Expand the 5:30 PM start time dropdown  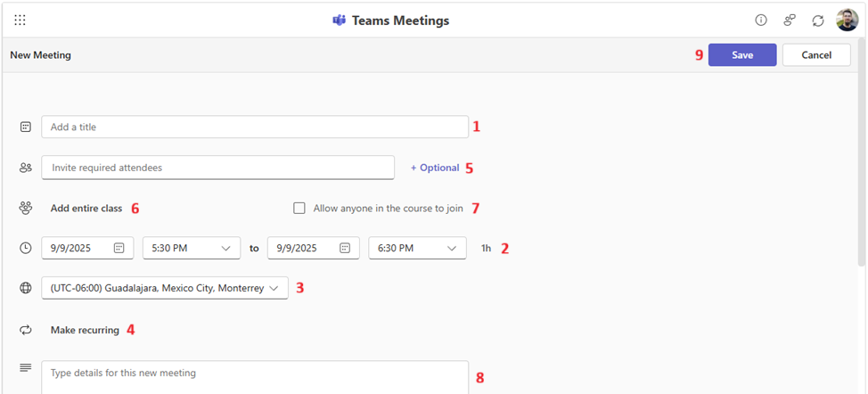coord(192,248)
